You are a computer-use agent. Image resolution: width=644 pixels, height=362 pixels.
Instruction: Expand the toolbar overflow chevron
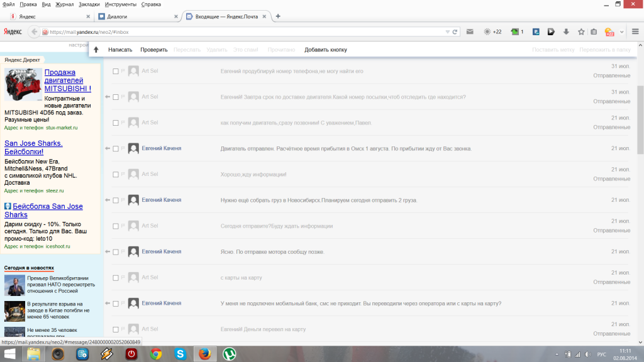(x=622, y=31)
